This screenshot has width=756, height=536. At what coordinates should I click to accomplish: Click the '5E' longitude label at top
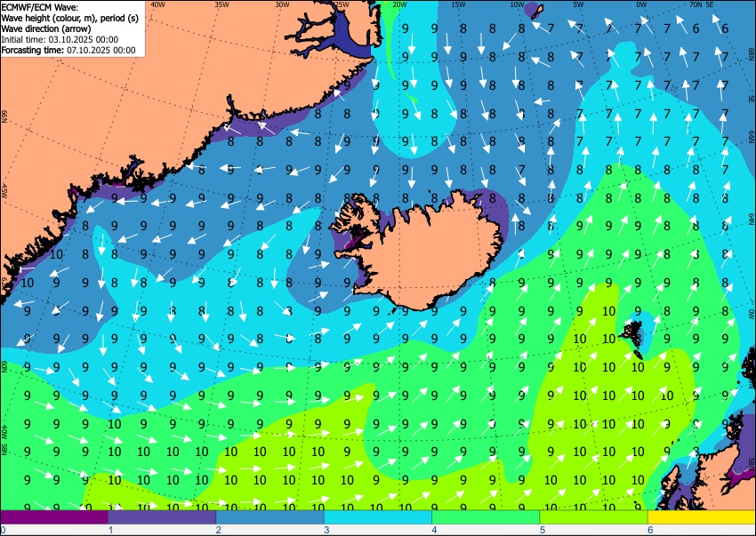click(709, 4)
